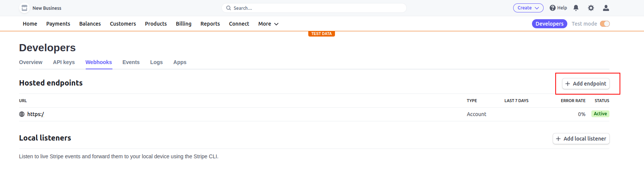This screenshot has height=182, width=644.
Task: Click the Help question mark icon
Action: [x=553, y=8]
